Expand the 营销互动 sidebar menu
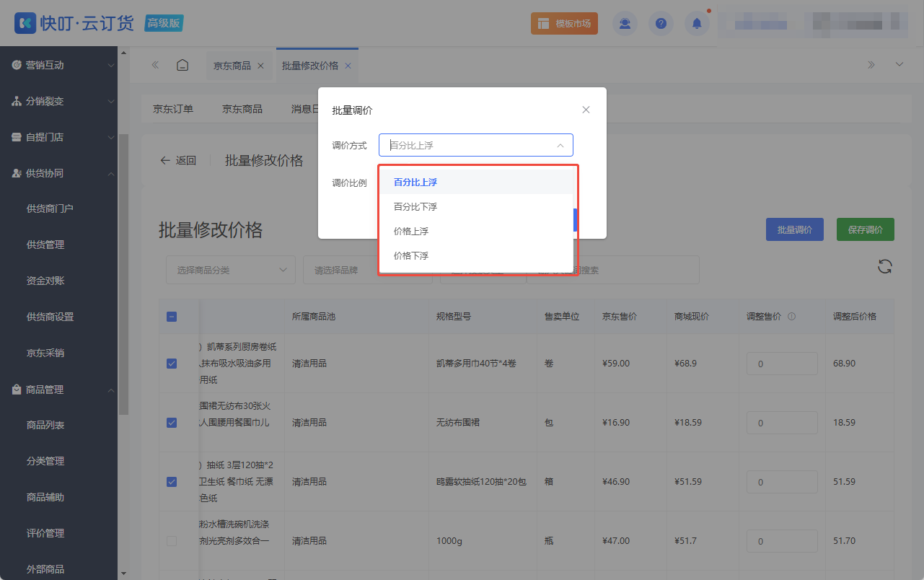The width and height of the screenshot is (924, 580). coord(58,65)
